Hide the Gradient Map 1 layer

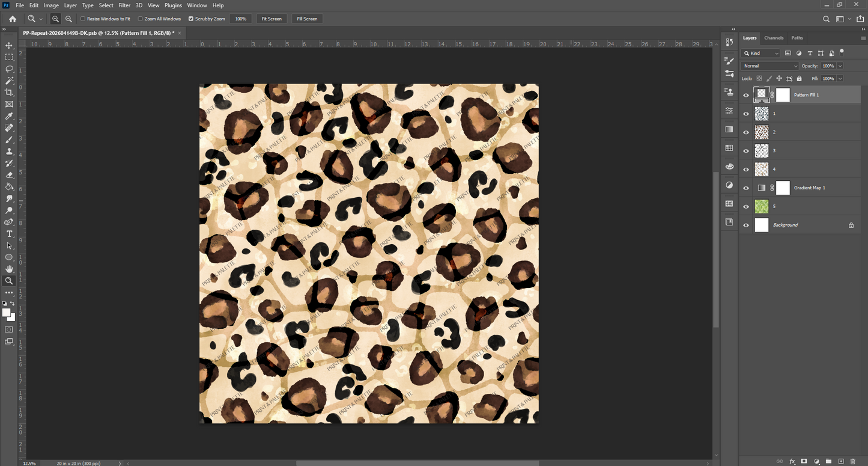746,188
